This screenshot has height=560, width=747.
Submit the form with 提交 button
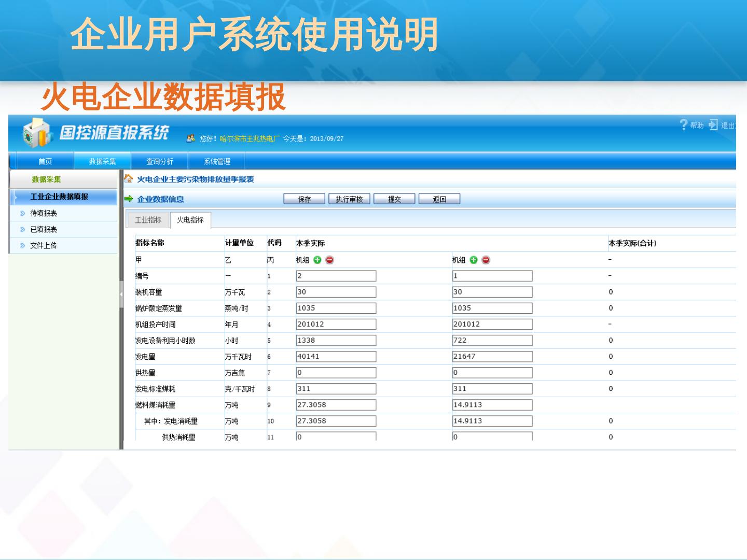pos(394,199)
